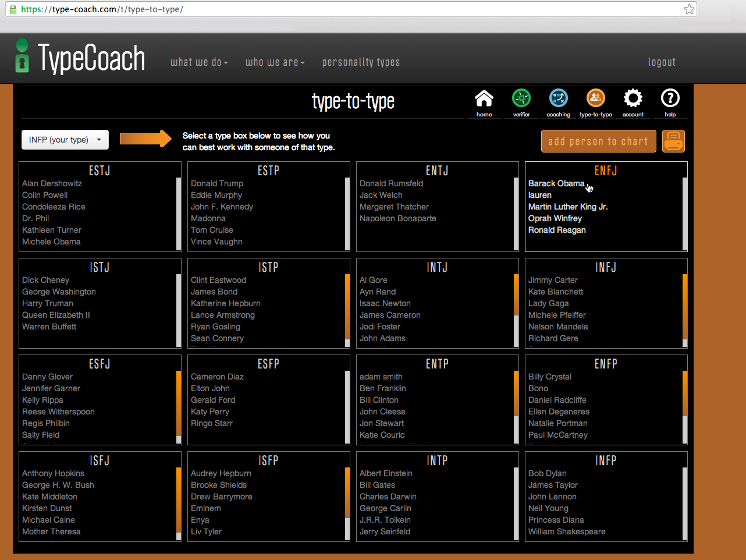Screen dimensions: 746x560
Task: Click the logout link
Action: [x=662, y=62]
